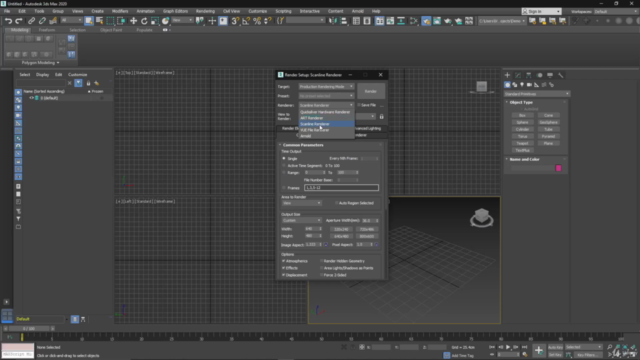Activate the Select and Rotate tool
Image resolution: width=640 pixels, height=360 pixels.
click(x=144, y=21)
